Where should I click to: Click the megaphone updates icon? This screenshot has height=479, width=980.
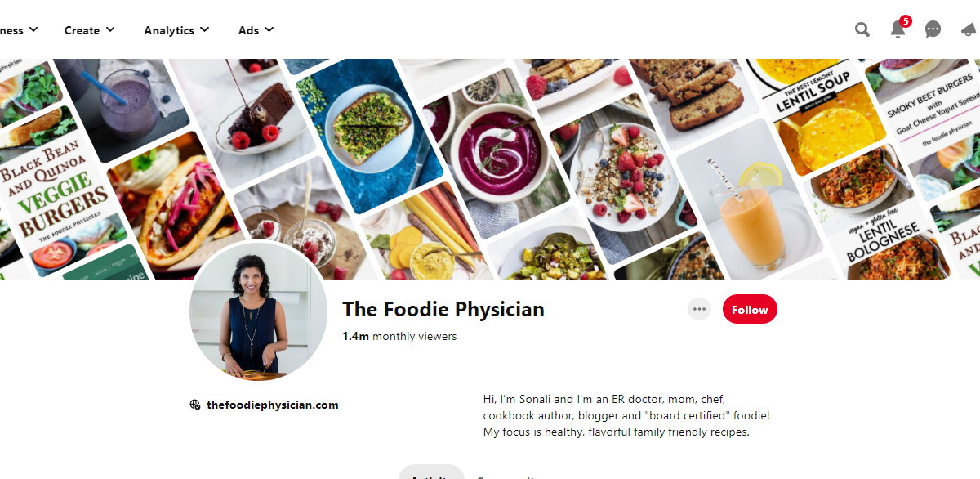pos(969,30)
